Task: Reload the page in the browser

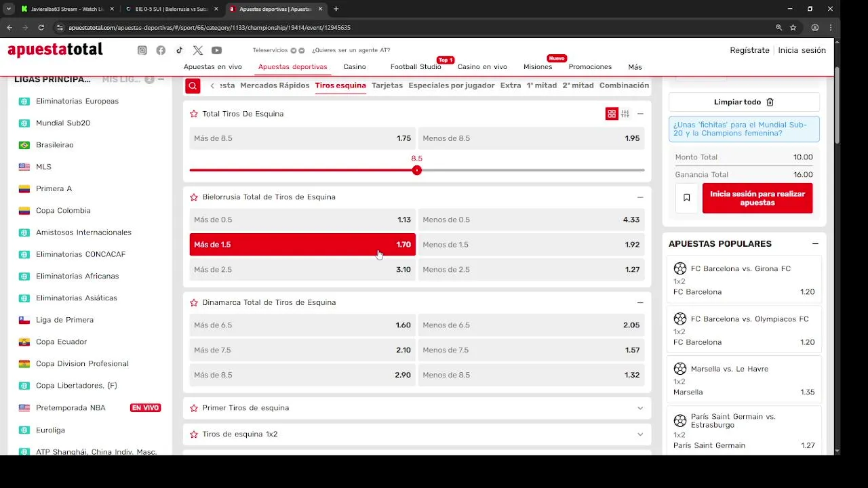Action: [41, 28]
